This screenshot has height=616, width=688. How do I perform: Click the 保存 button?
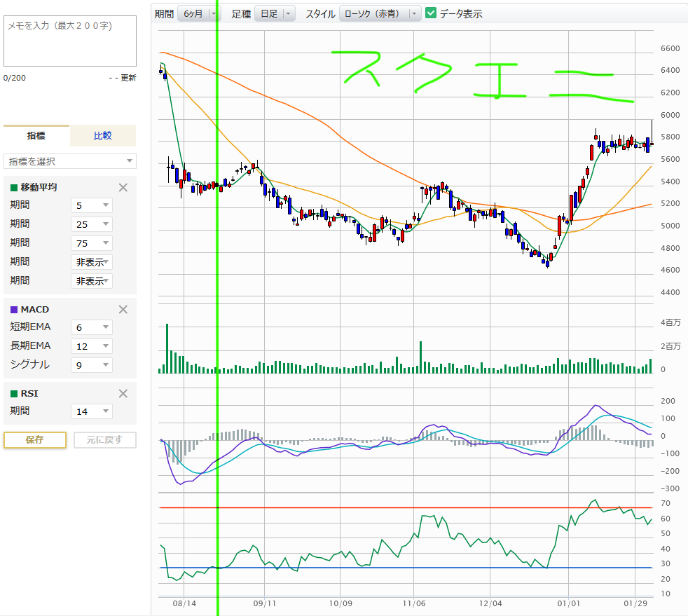point(35,440)
